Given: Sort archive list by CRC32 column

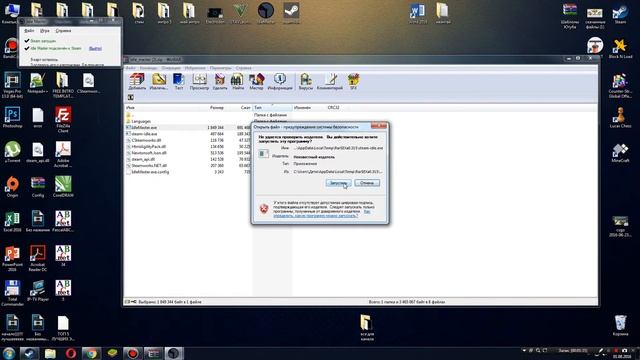Looking at the screenshot, I should (333, 108).
